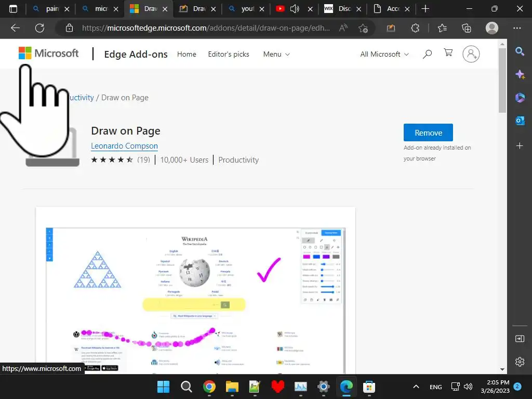Open sidebar Search icon
Screen dimensions: 532x399
pyautogui.click(x=520, y=51)
